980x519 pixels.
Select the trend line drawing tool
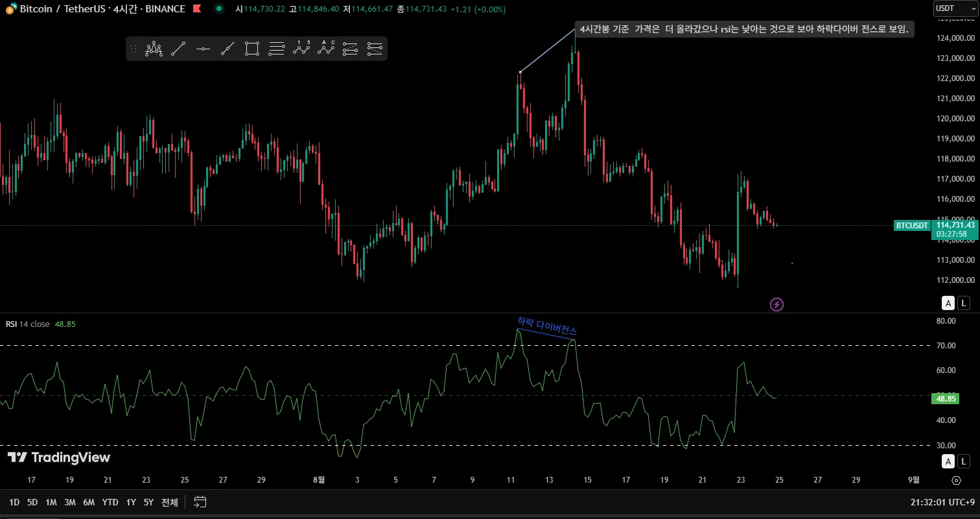178,49
